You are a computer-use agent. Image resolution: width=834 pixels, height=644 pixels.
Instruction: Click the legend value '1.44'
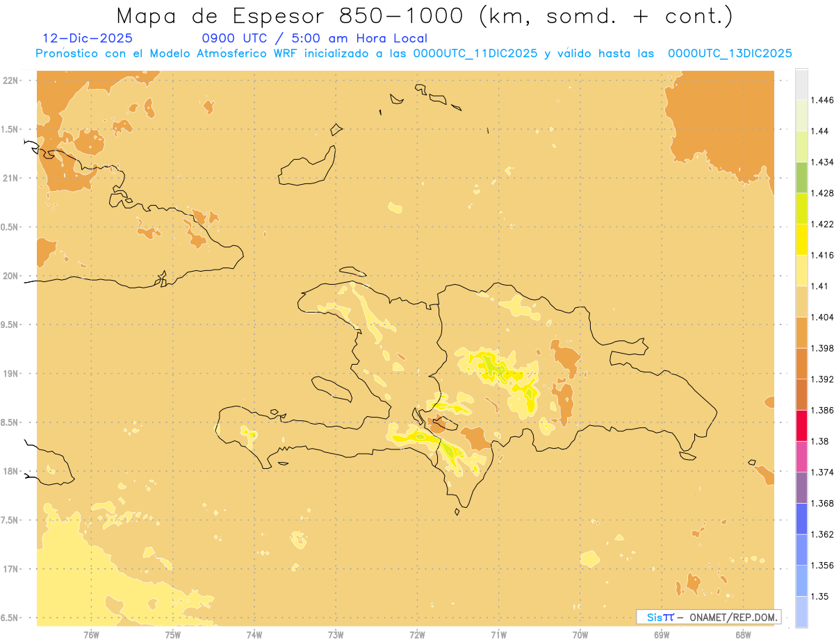pos(821,131)
